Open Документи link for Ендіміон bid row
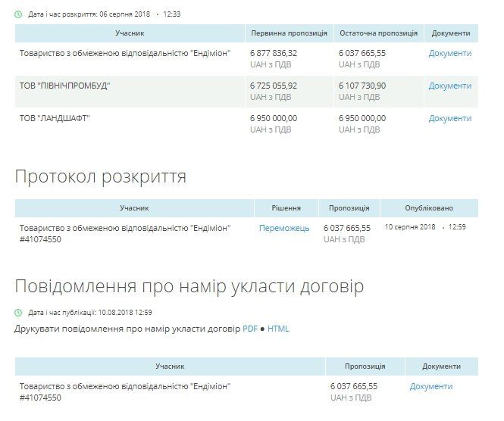Viewport: 504px width, 421px height. tap(450, 53)
